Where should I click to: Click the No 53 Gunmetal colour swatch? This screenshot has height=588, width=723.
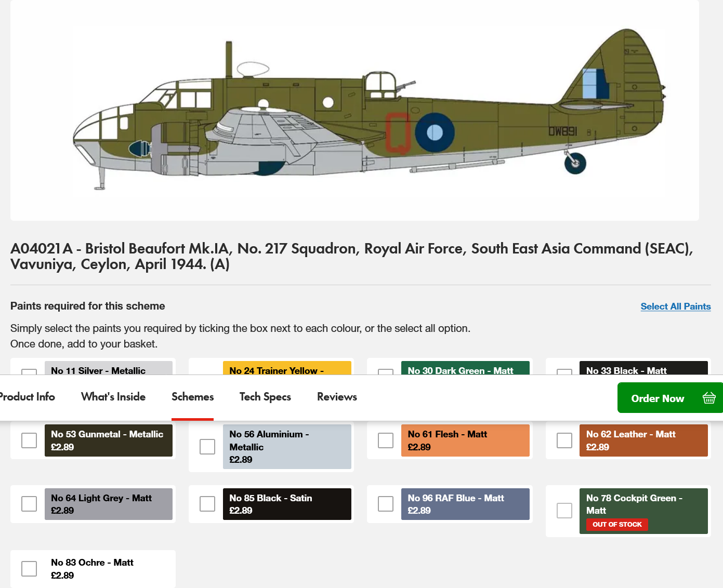[109, 440]
